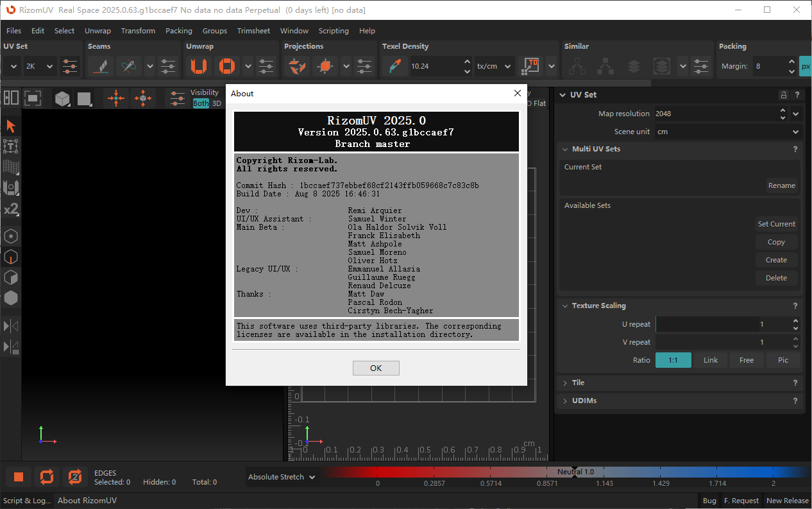This screenshot has width=812, height=509.
Task: Enable Free ratio mode
Action: coord(747,360)
